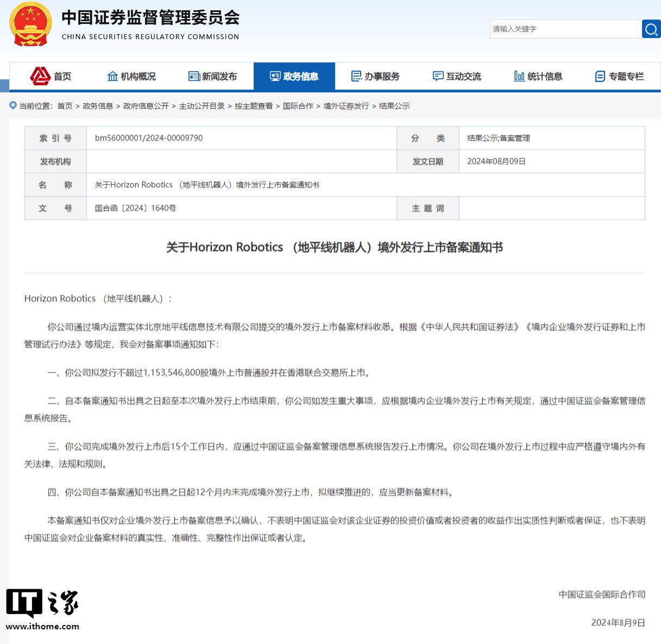
Task: Click the 按主题查看 breadcrumb link
Action: (x=254, y=106)
